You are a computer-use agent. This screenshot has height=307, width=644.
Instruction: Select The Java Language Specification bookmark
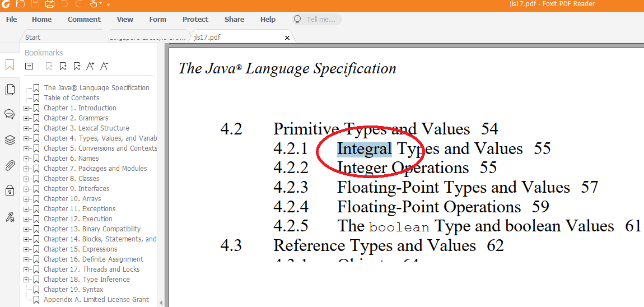coord(96,87)
